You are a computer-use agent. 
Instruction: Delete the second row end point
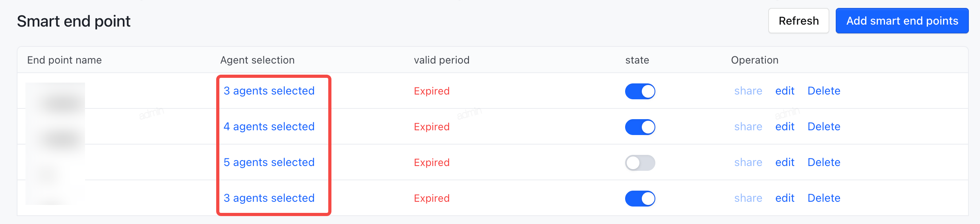(x=824, y=127)
